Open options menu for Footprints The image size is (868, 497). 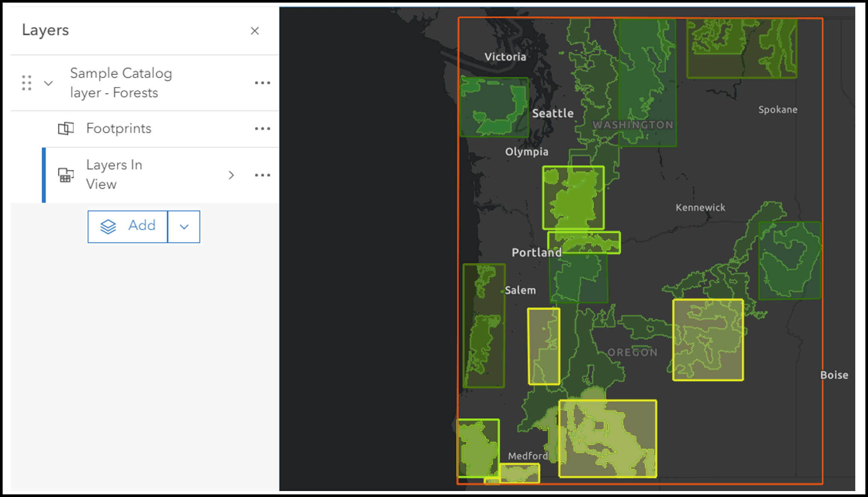(x=262, y=128)
